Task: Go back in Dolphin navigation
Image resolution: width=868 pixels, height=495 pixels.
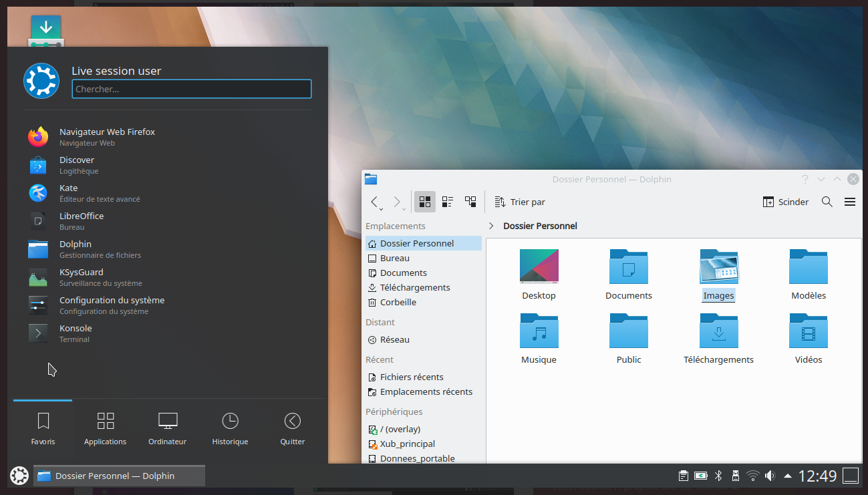Action: click(x=376, y=202)
